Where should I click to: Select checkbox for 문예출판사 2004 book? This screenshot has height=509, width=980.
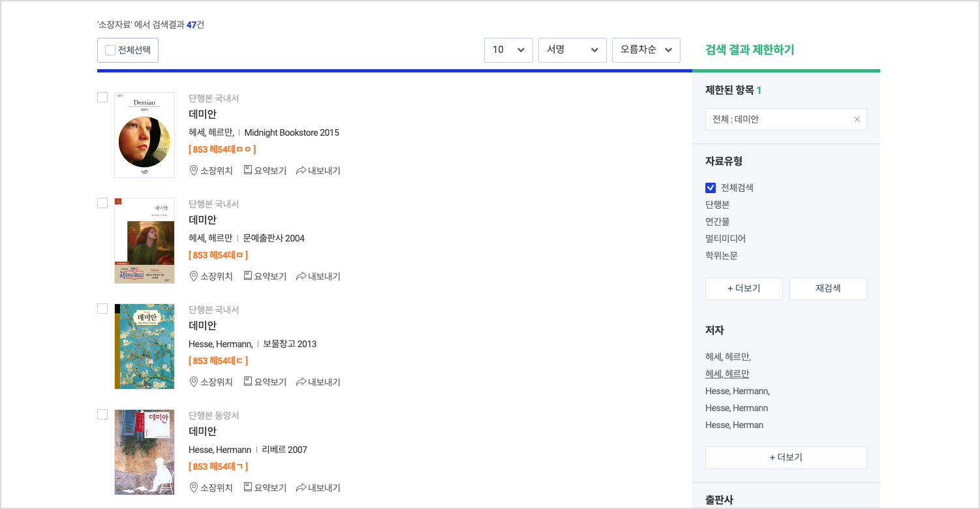[x=102, y=203]
